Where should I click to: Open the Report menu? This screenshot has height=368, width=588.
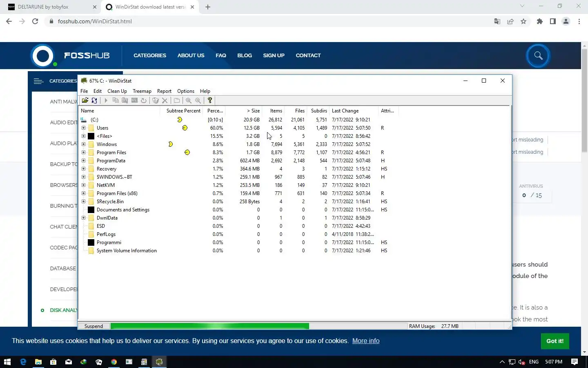click(x=164, y=91)
